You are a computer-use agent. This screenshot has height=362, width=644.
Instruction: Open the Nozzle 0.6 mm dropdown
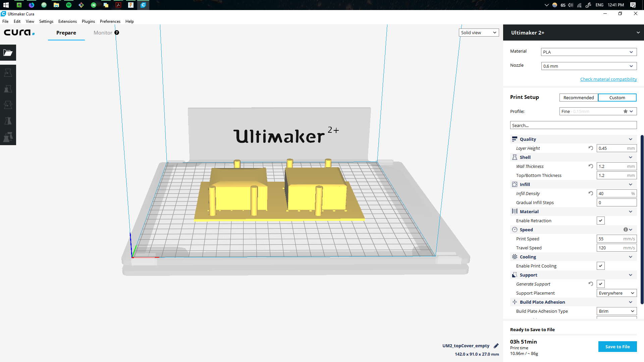pyautogui.click(x=589, y=66)
